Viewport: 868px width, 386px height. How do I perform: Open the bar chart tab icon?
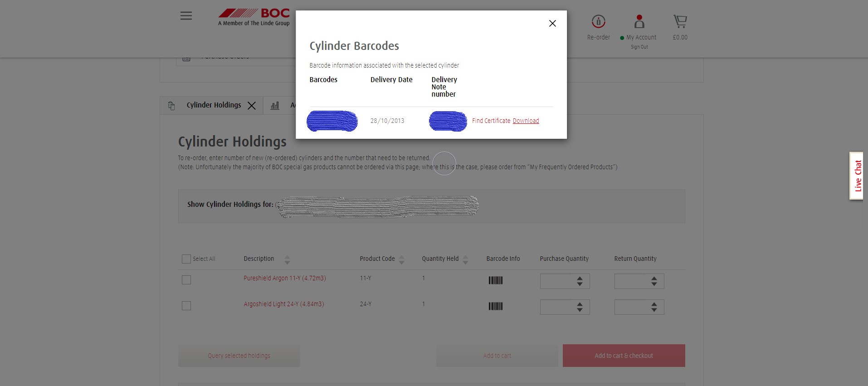click(275, 106)
